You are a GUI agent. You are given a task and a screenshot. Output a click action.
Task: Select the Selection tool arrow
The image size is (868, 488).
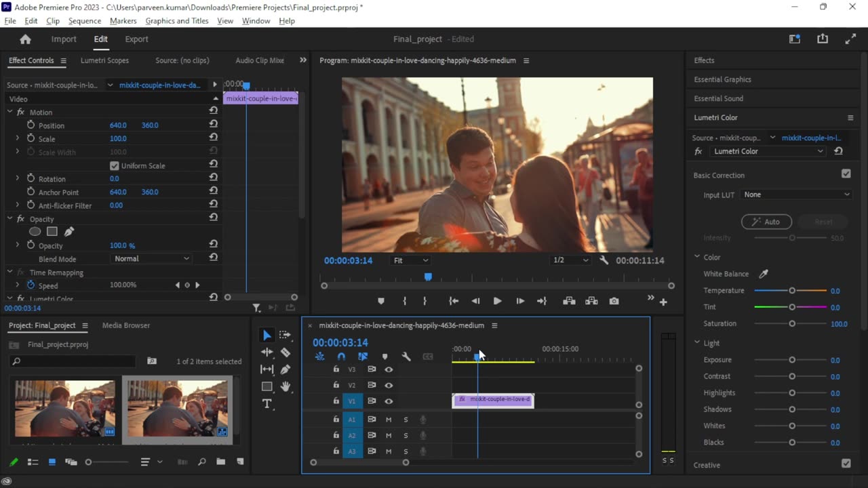click(267, 335)
